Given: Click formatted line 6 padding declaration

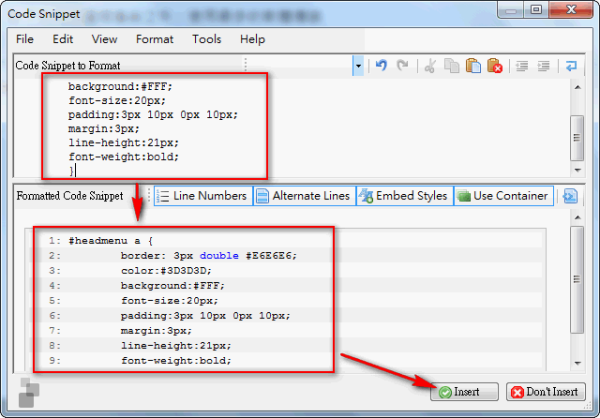Looking at the screenshot, I should pos(206,316).
